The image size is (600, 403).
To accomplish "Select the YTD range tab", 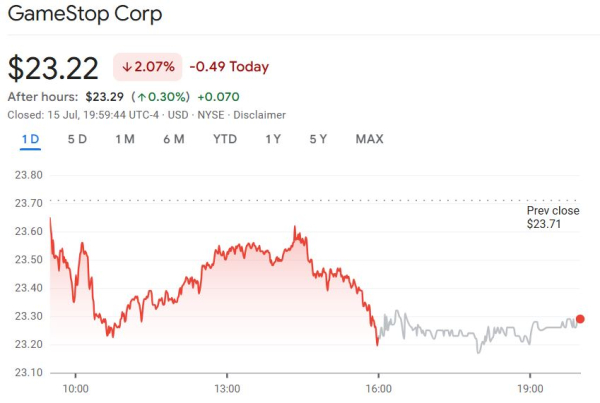I will (225, 139).
